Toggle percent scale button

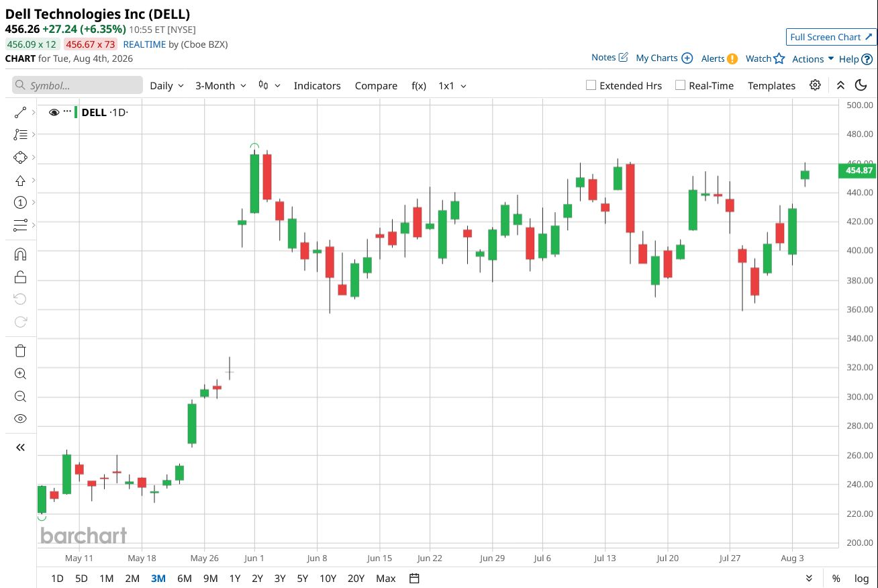coord(836,579)
